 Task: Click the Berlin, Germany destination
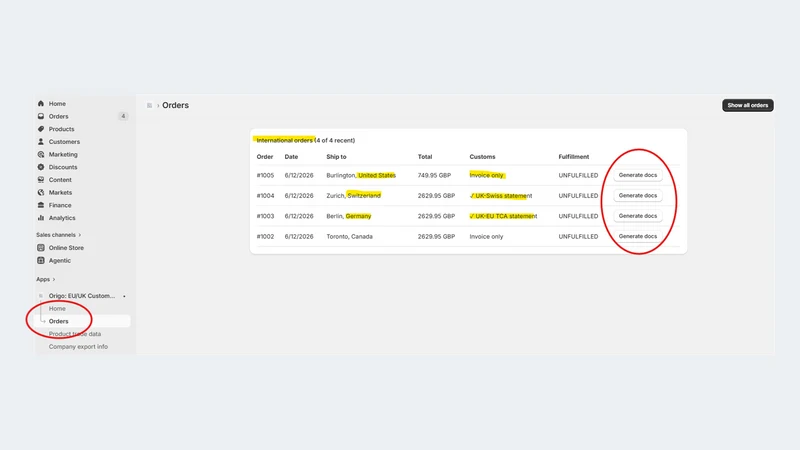[349, 216]
